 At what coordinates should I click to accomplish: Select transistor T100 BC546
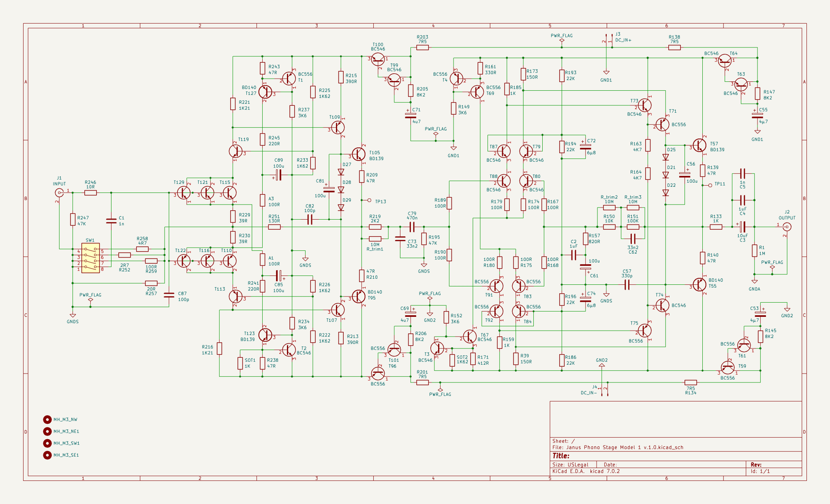point(378,59)
